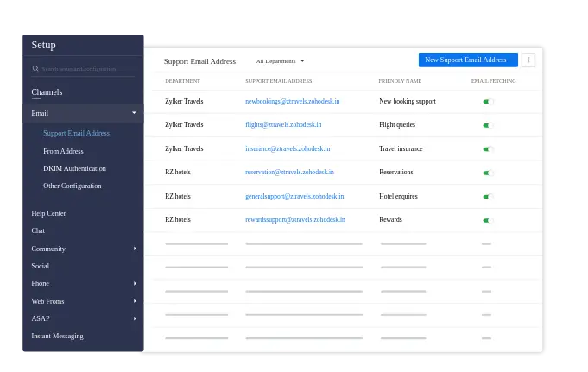Toggle email fetching for flights address

486,125
